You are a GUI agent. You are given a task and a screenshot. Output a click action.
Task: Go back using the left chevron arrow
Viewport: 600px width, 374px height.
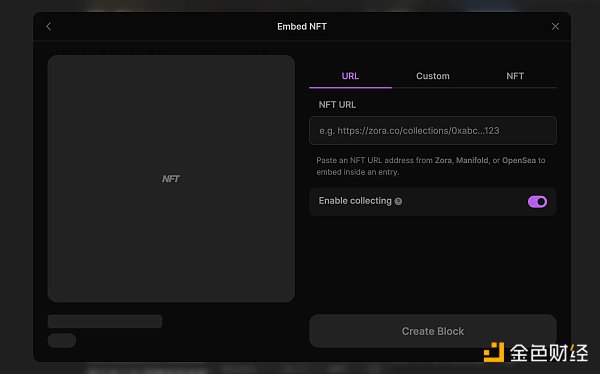(49, 26)
